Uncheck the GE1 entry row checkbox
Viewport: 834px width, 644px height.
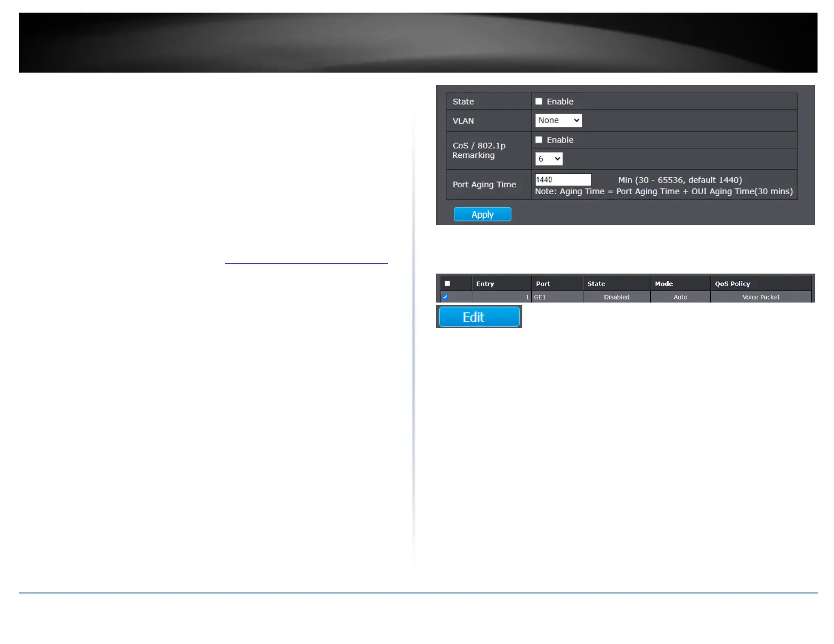(445, 297)
